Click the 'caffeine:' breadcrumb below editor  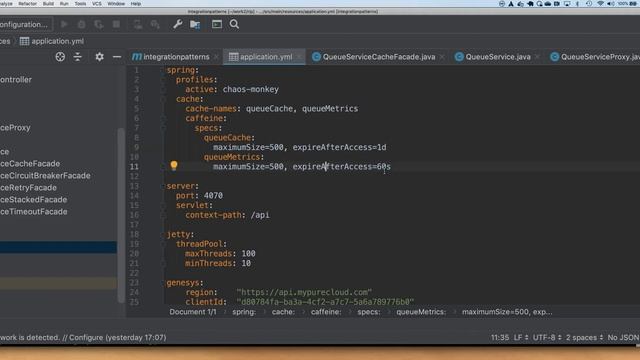tap(326, 312)
